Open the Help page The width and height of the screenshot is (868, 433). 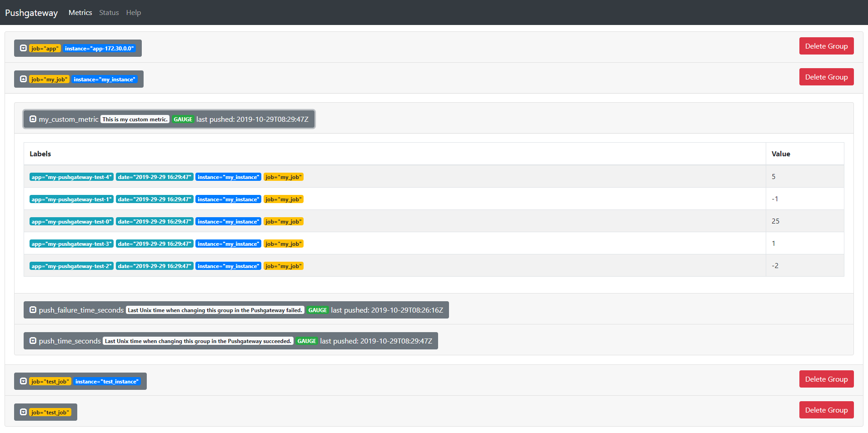click(x=133, y=12)
